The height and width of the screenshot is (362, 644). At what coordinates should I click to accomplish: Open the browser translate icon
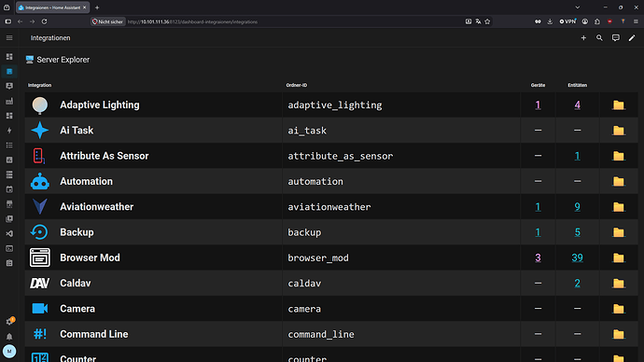[x=478, y=21]
